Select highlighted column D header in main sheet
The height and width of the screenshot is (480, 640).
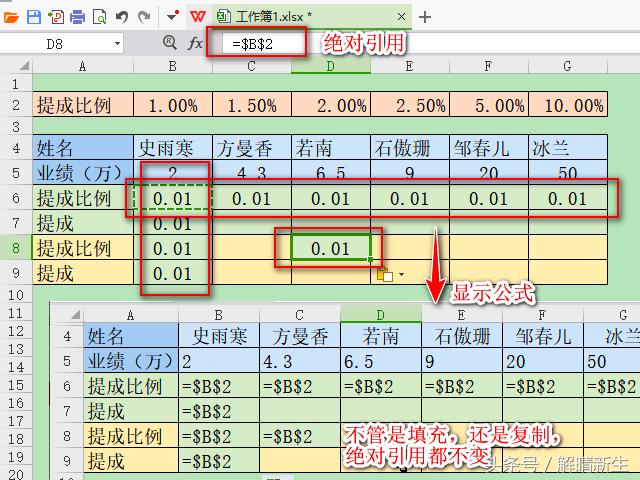pyautogui.click(x=331, y=66)
